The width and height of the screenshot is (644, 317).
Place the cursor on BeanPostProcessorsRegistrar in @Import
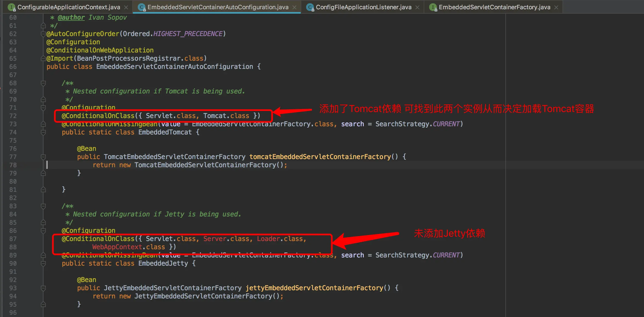click(128, 58)
